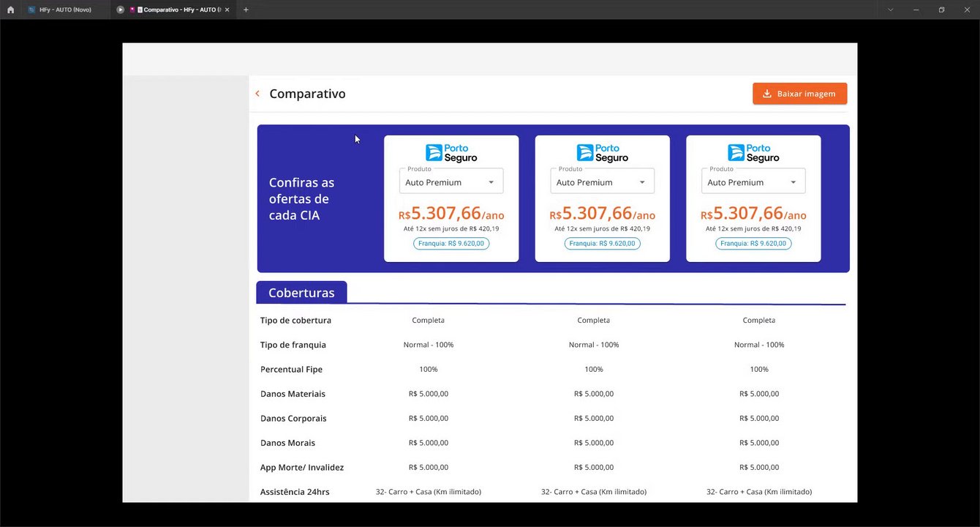Open Produto dropdown in third Porto Seguro card
Viewport: 980px width, 527px height.
pyautogui.click(x=753, y=182)
